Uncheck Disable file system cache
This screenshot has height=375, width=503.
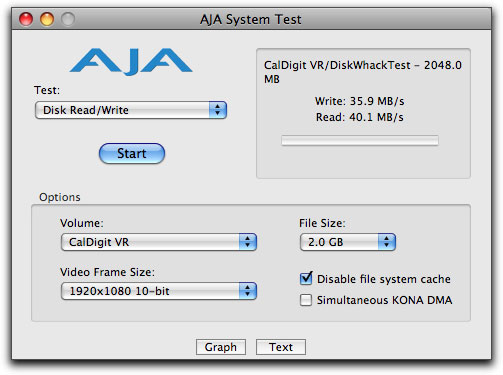click(306, 279)
